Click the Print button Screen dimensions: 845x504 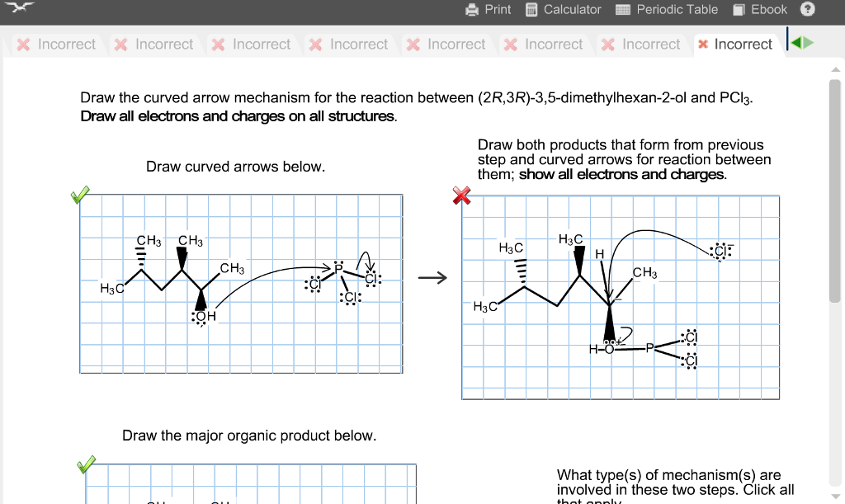pyautogui.click(x=489, y=10)
